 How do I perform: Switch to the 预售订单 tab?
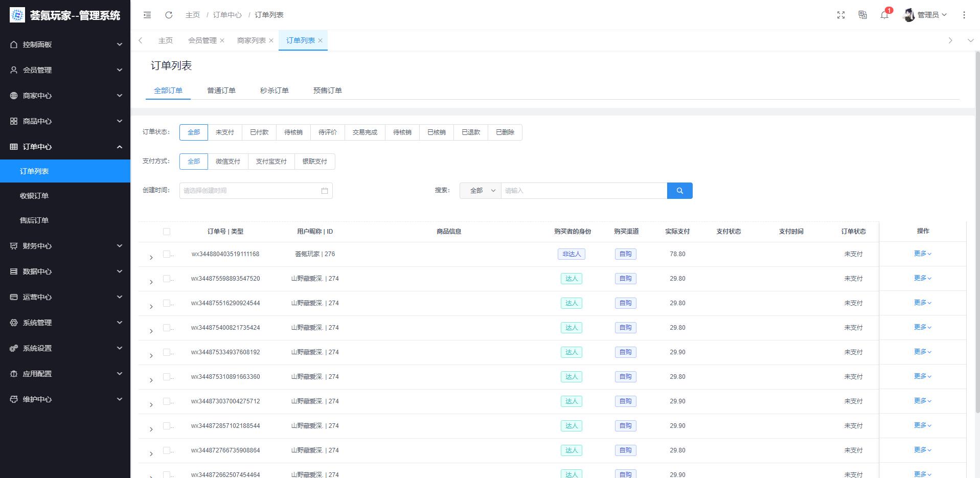click(x=328, y=90)
